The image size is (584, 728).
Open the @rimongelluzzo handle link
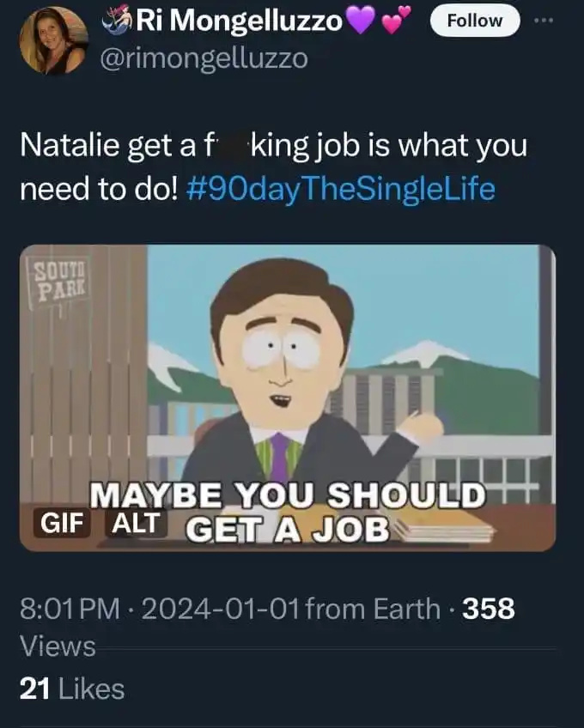click(x=204, y=59)
